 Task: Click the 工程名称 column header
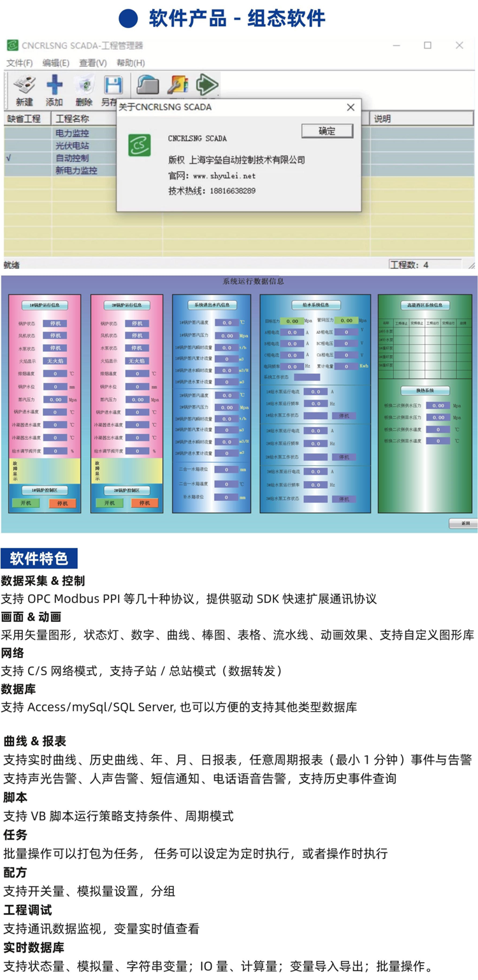pyautogui.click(x=84, y=119)
